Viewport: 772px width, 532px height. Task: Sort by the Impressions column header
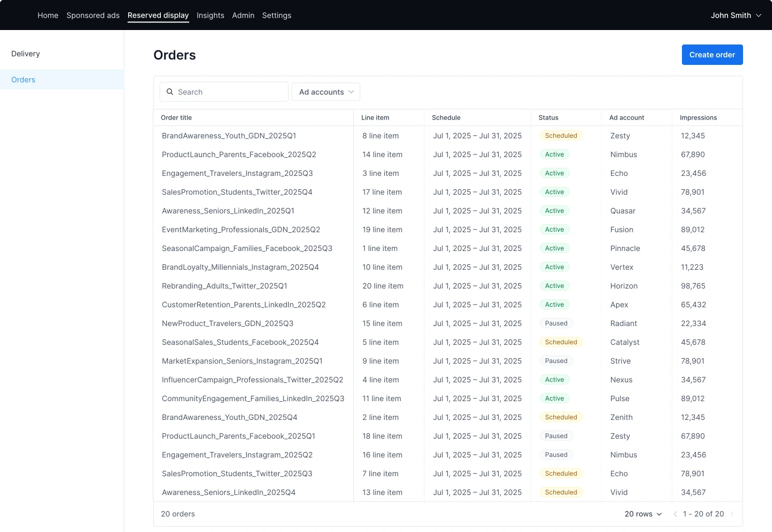point(698,117)
